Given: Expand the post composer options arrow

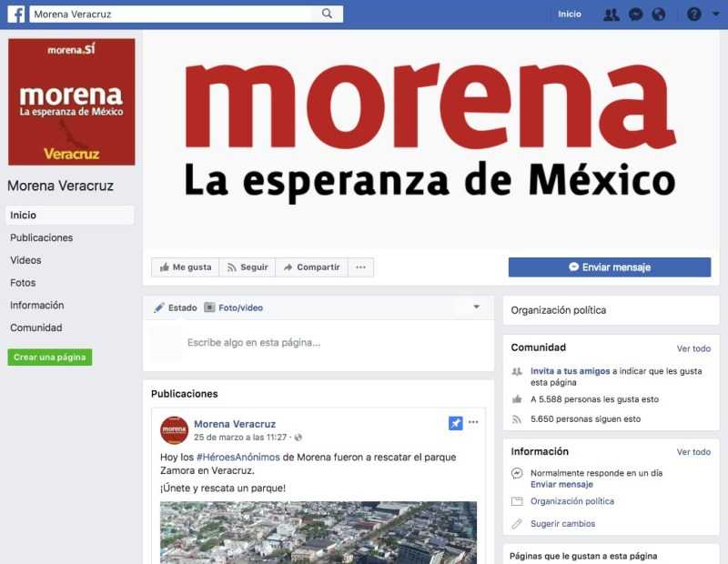Looking at the screenshot, I should coord(476,307).
